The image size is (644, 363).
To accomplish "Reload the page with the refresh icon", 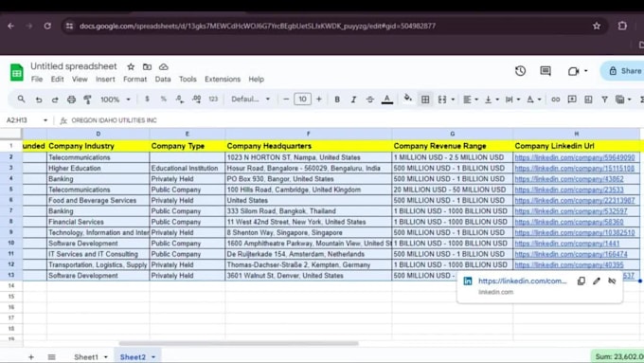I will point(47,26).
